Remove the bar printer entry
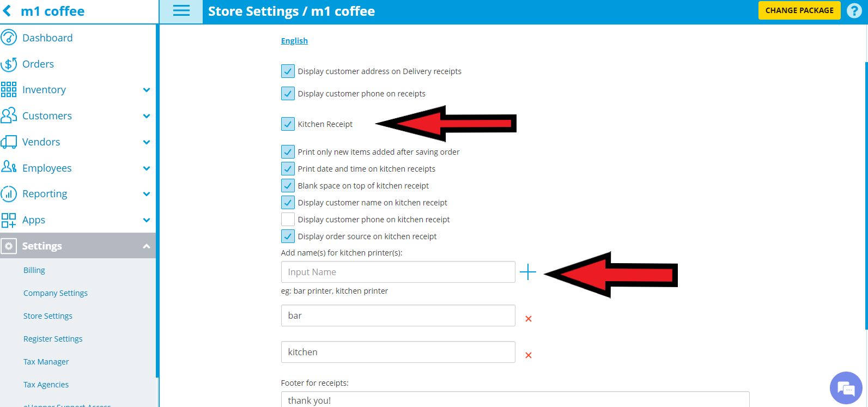 (x=528, y=319)
